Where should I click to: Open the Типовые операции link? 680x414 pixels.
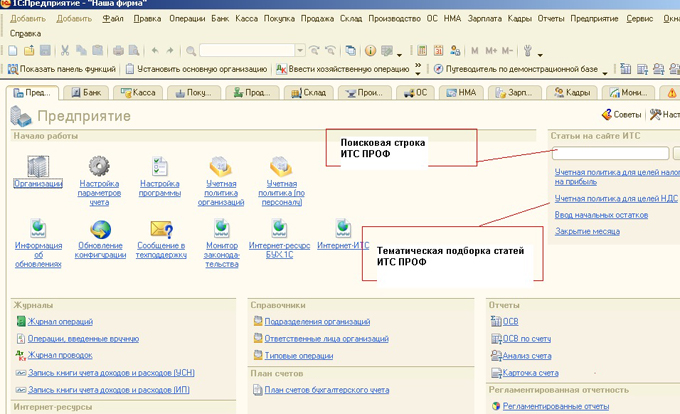pos(299,355)
